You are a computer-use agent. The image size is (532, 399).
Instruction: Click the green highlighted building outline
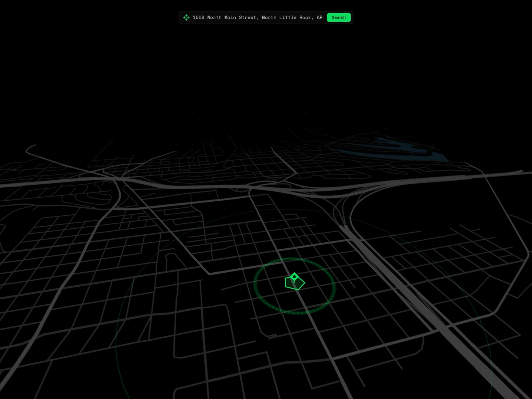[x=295, y=283]
